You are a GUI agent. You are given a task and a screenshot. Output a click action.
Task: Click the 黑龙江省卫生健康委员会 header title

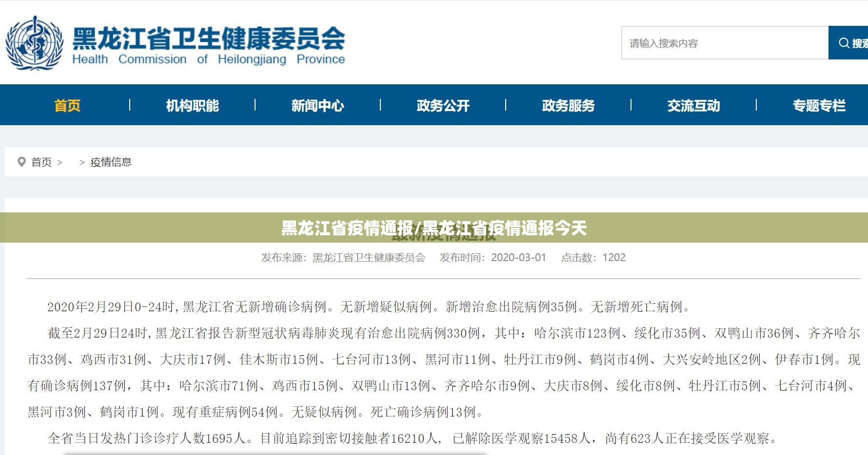pos(208,39)
